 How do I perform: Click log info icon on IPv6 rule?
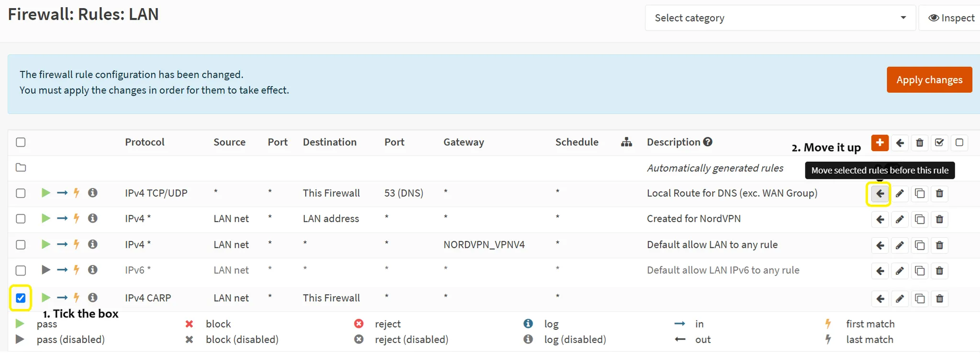(93, 270)
